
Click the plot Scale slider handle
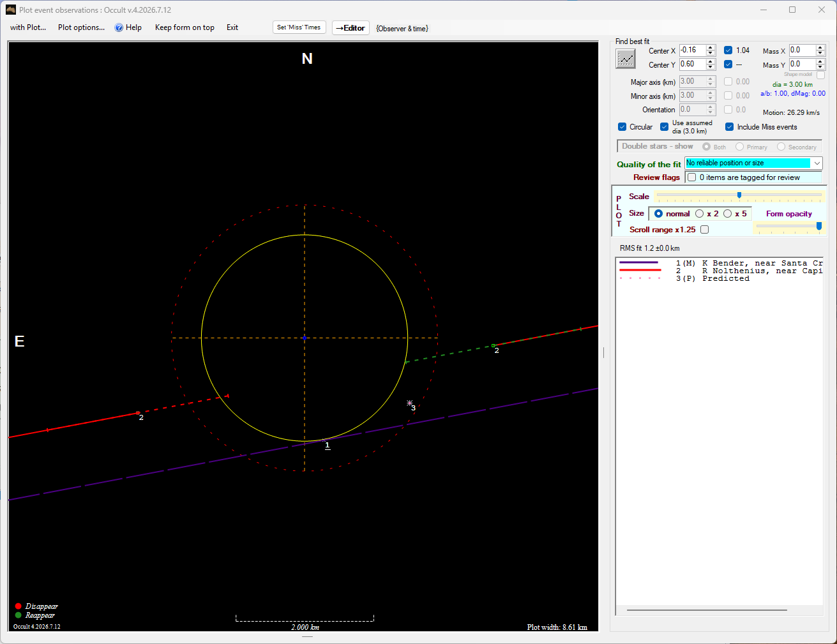tap(739, 195)
